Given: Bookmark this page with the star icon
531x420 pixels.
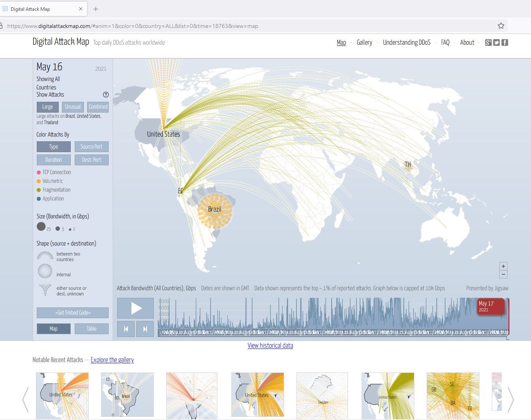Looking at the screenshot, I should [x=501, y=26].
